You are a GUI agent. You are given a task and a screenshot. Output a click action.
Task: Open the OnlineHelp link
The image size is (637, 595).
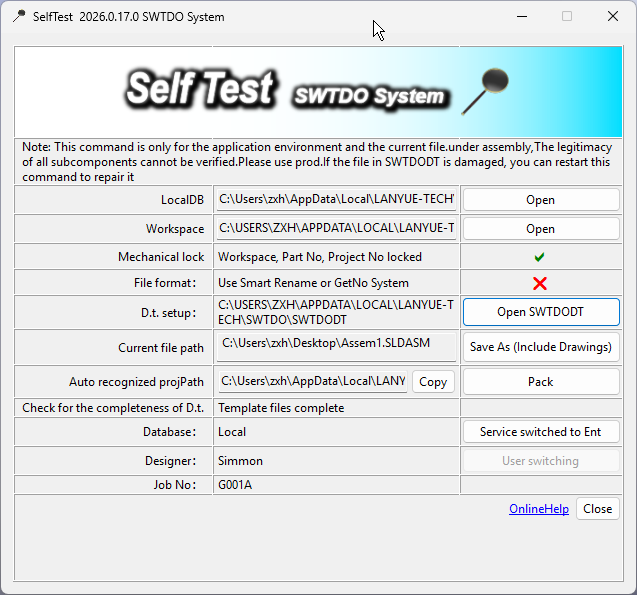[x=538, y=509]
